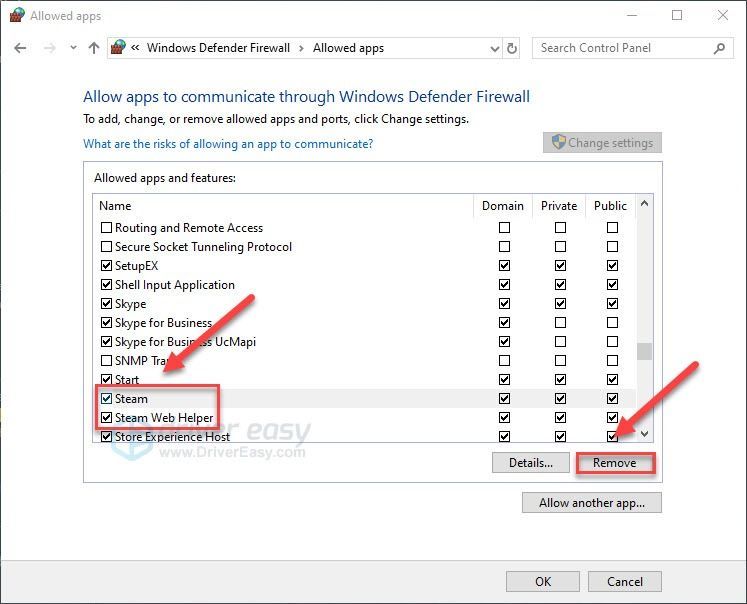Click the Domain column header
This screenshot has width=747, height=604.
click(503, 206)
